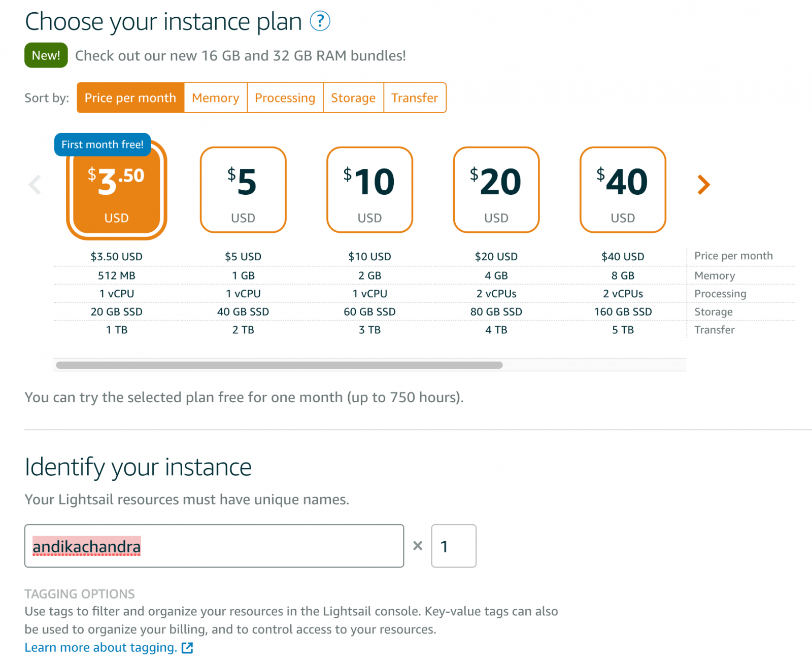Focus the instance name field andikachandra
Image resolution: width=812 pixels, height=667 pixels.
[214, 546]
